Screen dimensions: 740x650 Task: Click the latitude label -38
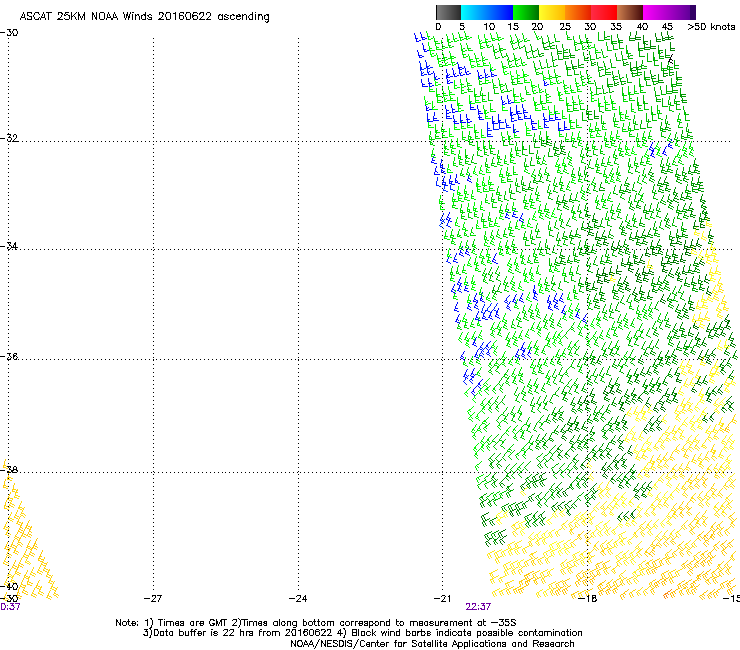pos(9,469)
